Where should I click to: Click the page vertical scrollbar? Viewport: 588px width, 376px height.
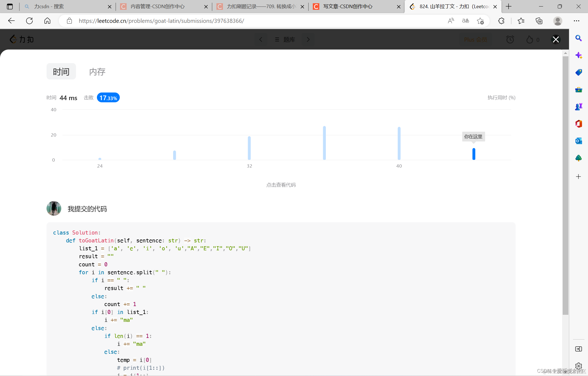[565, 185]
